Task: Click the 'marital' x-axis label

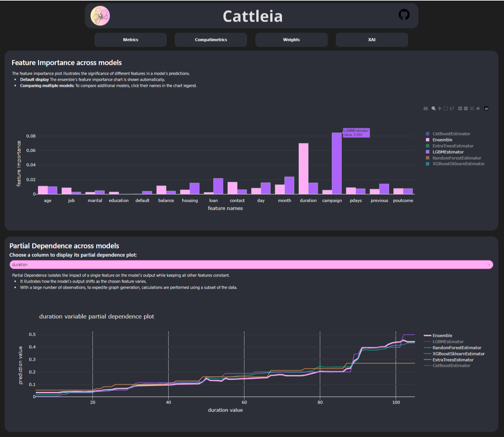Action: (x=95, y=200)
